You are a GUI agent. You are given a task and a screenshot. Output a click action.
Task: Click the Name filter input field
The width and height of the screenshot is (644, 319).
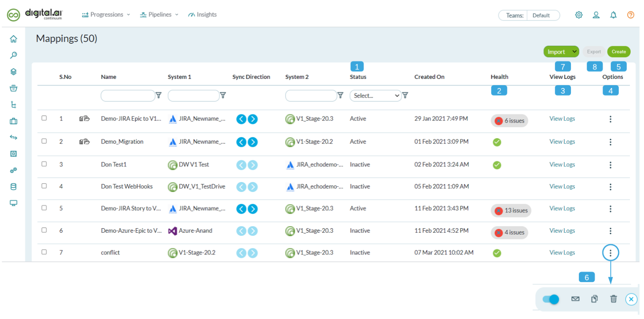coord(128,96)
